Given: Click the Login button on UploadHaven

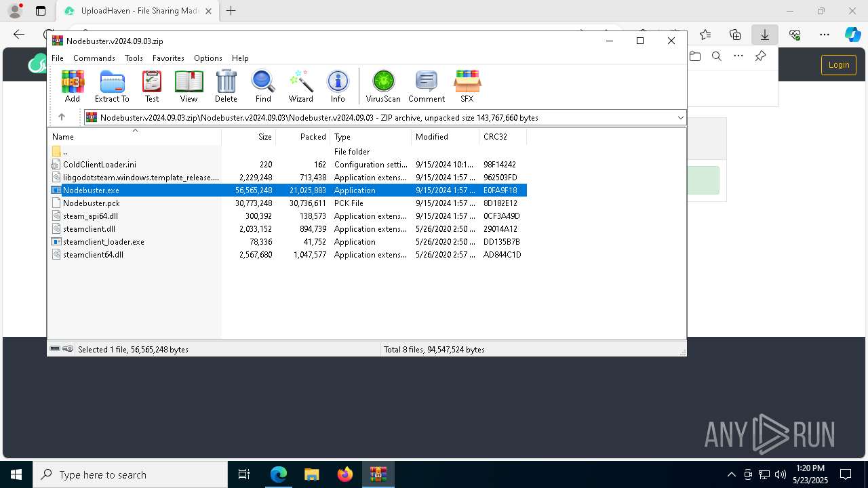Looking at the screenshot, I should 838,64.
